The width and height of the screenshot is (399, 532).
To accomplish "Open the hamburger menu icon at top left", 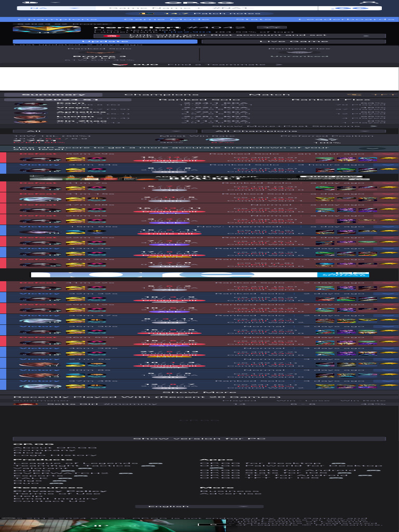I will tap(35, 2).
